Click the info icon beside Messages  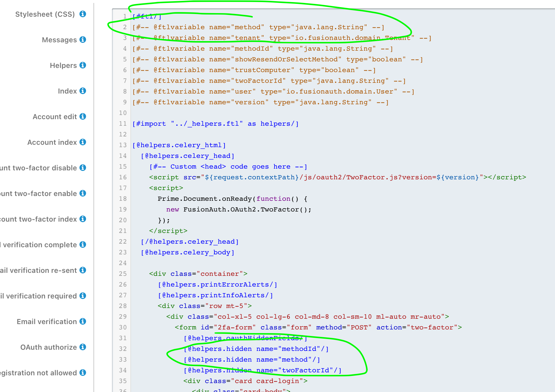(x=83, y=40)
